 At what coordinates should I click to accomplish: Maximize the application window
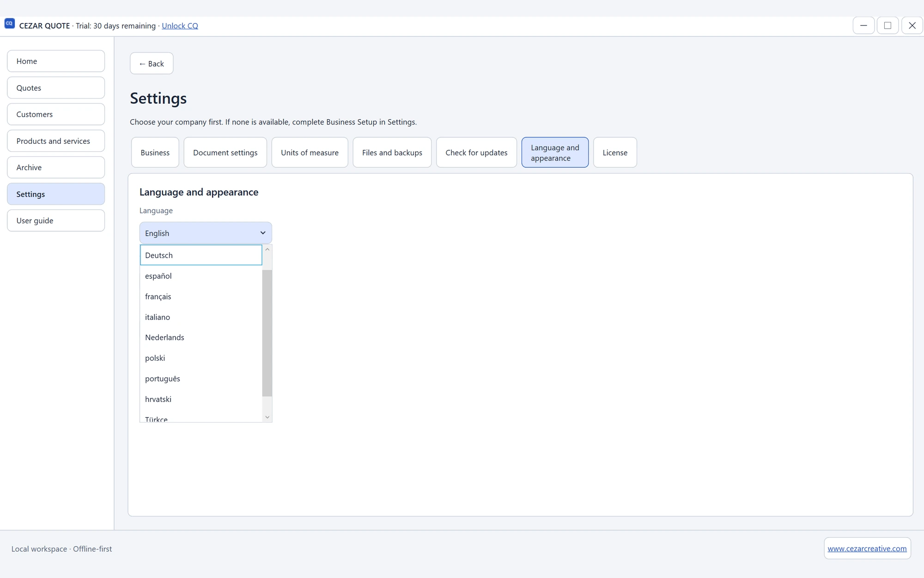888,25
